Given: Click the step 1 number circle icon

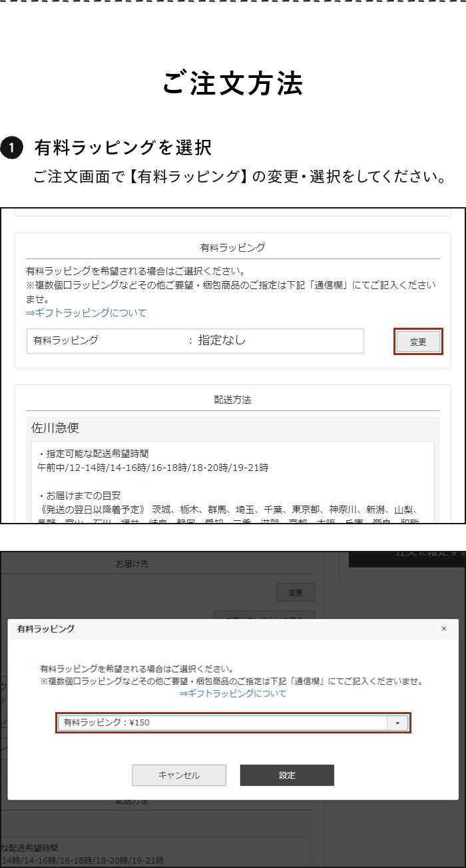Looking at the screenshot, I should [12, 147].
